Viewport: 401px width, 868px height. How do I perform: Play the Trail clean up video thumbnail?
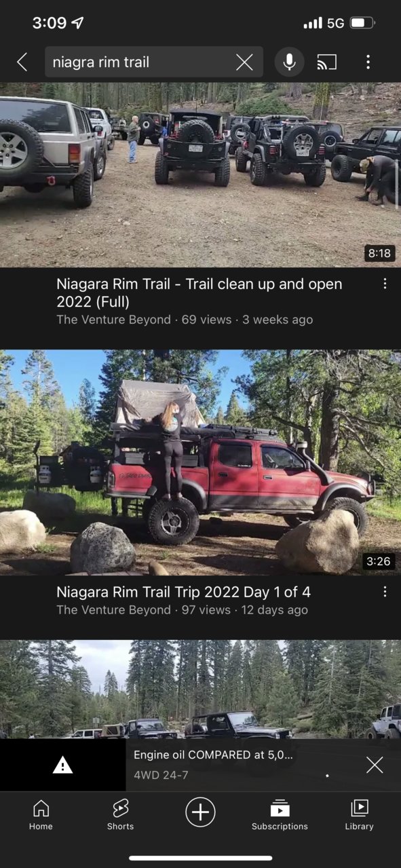tap(200, 175)
